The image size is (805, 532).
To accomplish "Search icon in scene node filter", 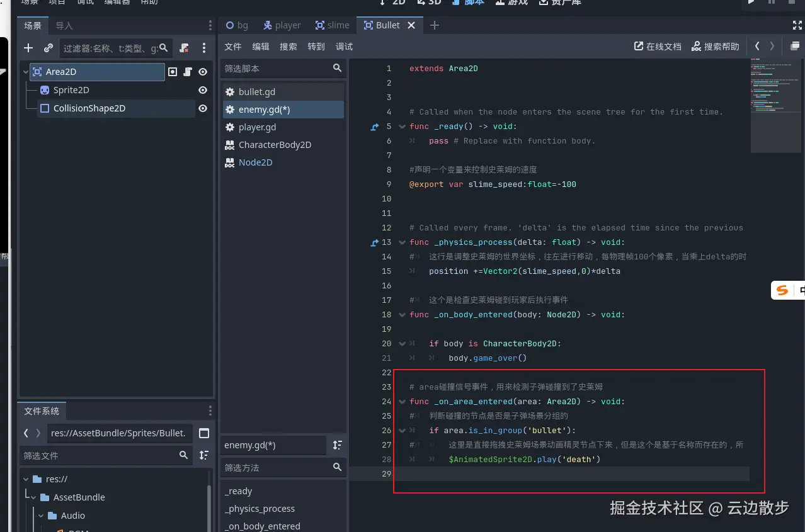I will (x=164, y=48).
